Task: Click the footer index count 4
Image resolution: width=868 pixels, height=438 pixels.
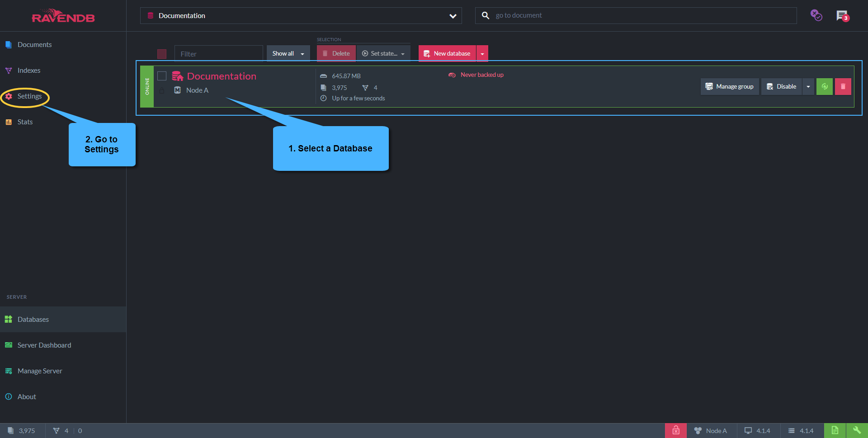Action: point(66,431)
